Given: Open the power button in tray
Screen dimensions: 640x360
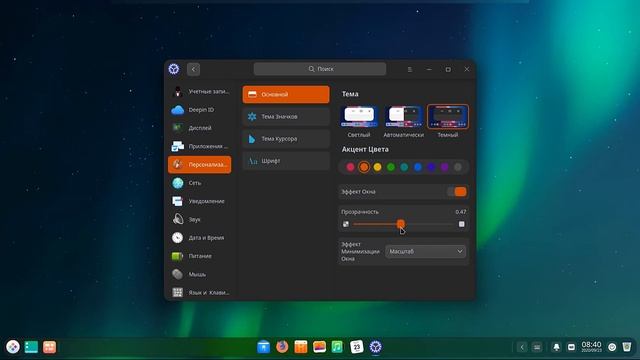Looking at the screenshot, I should [612, 347].
